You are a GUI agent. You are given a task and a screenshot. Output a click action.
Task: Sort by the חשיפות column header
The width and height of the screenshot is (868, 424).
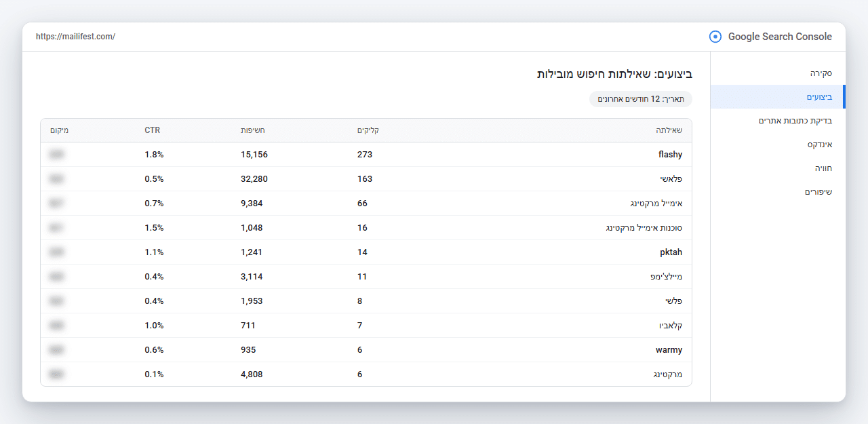252,130
